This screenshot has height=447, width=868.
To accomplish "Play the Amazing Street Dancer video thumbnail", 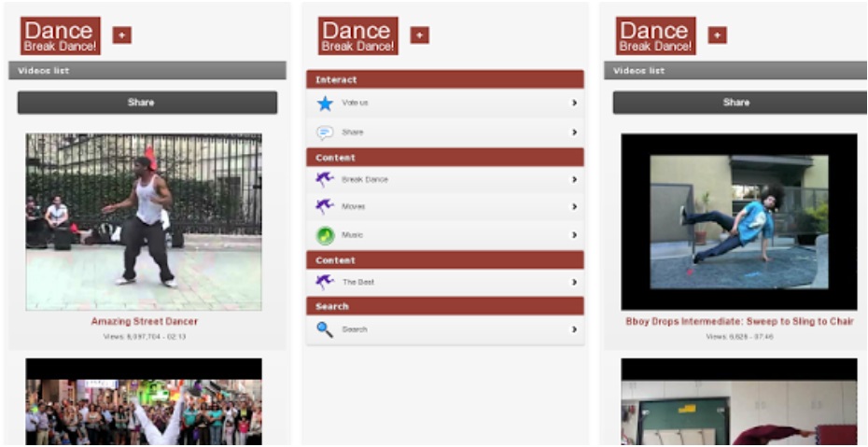I will click(144, 221).
